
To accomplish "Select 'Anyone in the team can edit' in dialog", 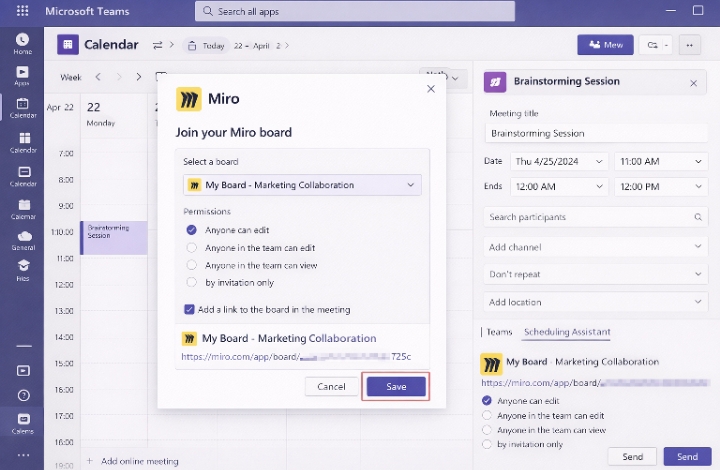I will pyautogui.click(x=192, y=247).
